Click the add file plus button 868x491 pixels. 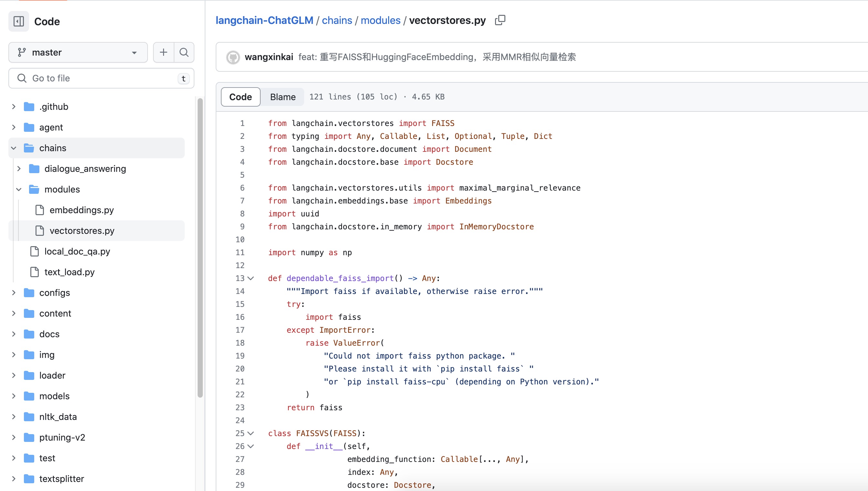point(163,52)
